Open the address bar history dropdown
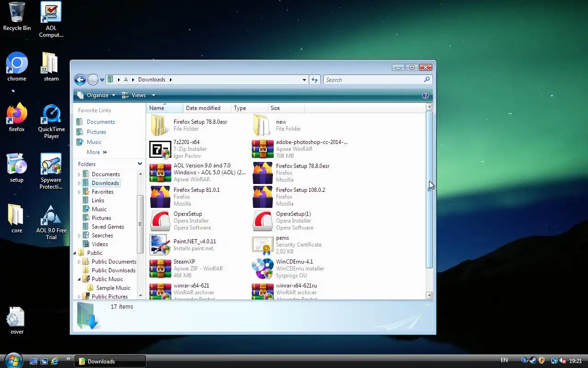 [x=304, y=80]
